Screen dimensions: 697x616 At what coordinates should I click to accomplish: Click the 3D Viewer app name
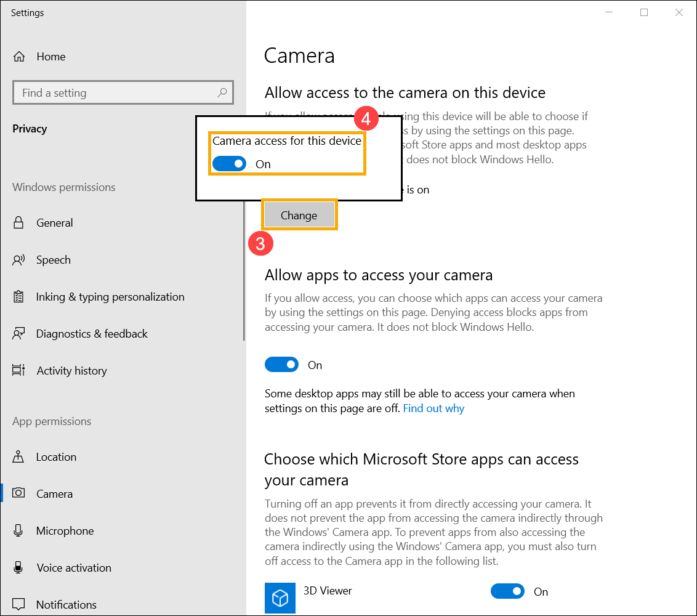[328, 591]
